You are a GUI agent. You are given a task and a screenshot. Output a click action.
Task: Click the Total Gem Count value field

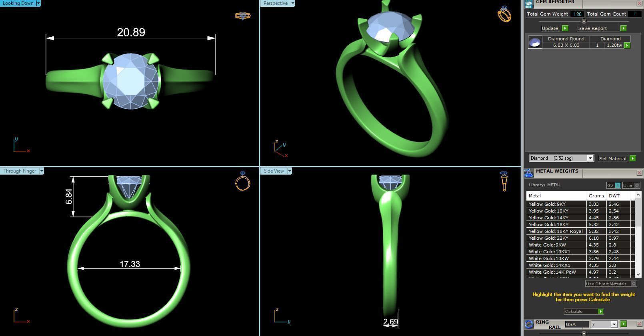634,14
